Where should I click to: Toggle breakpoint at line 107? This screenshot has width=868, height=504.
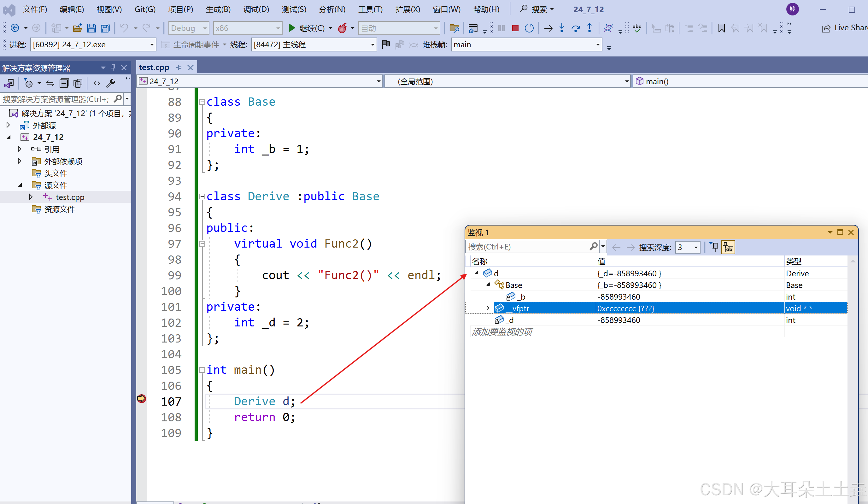tap(142, 399)
